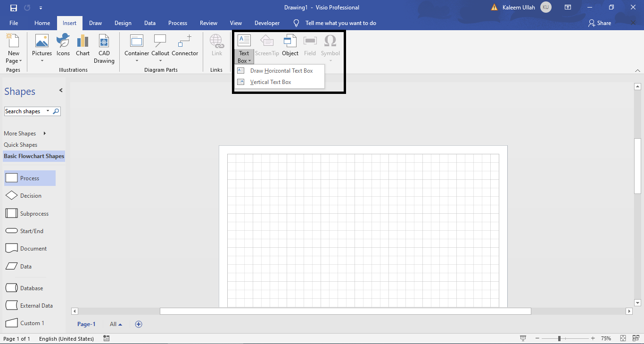This screenshot has width=644, height=344.
Task: Add a new page with the plus icon
Action: (x=139, y=324)
